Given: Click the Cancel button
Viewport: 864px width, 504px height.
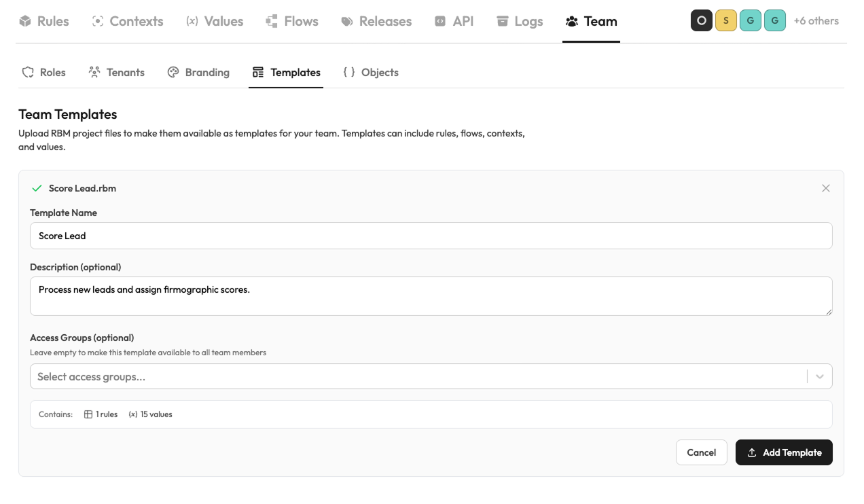Looking at the screenshot, I should 701,452.
